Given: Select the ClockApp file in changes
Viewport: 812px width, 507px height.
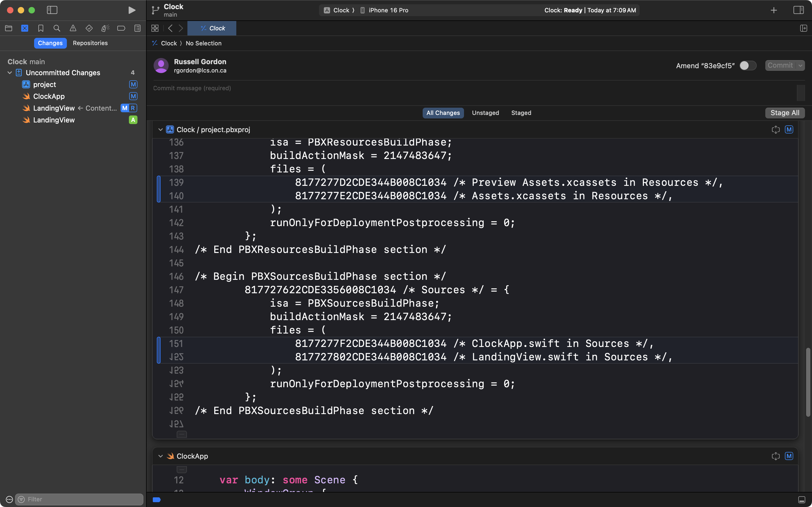Looking at the screenshot, I should (49, 96).
